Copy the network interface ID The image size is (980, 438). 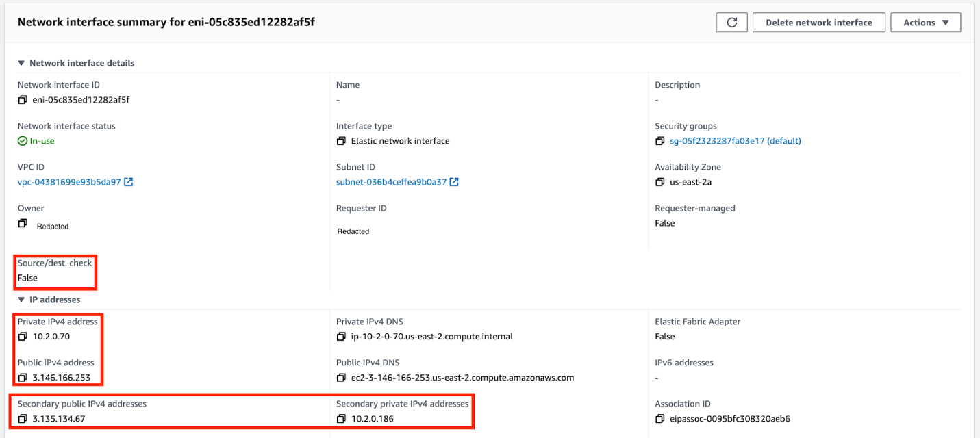pyautogui.click(x=23, y=99)
